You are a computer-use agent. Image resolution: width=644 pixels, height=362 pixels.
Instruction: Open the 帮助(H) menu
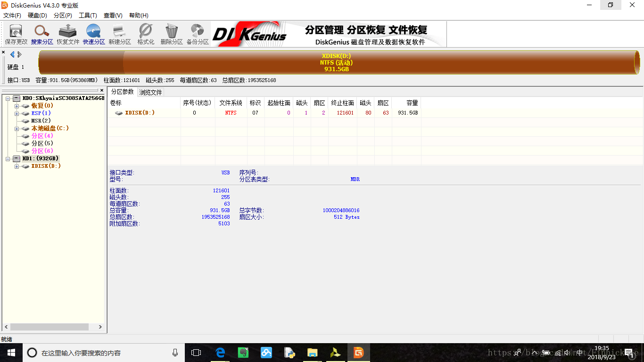click(x=139, y=16)
